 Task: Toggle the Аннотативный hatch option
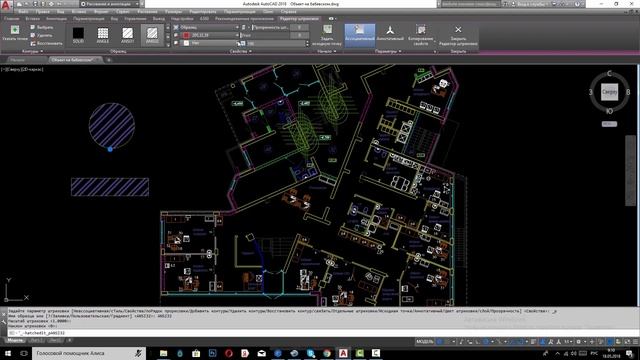(390, 35)
